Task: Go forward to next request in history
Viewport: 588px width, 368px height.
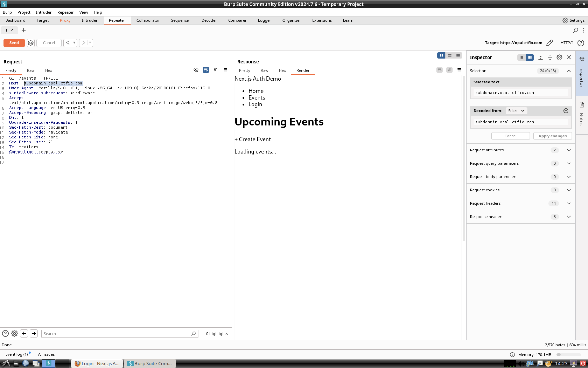Action: coord(83,43)
